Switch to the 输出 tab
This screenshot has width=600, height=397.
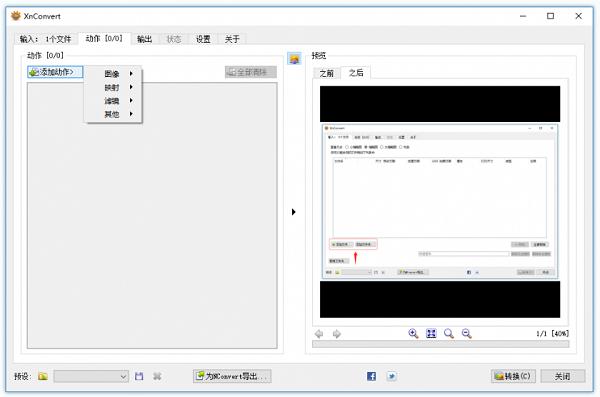click(145, 39)
